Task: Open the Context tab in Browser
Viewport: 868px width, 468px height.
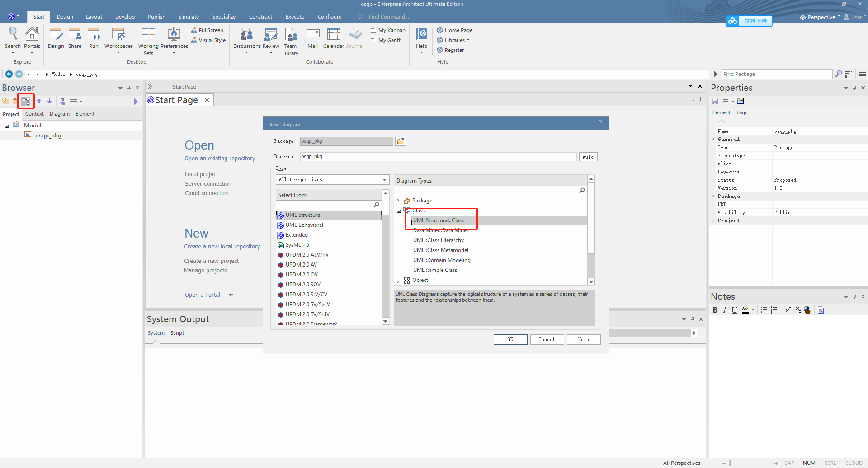Action: [34, 114]
